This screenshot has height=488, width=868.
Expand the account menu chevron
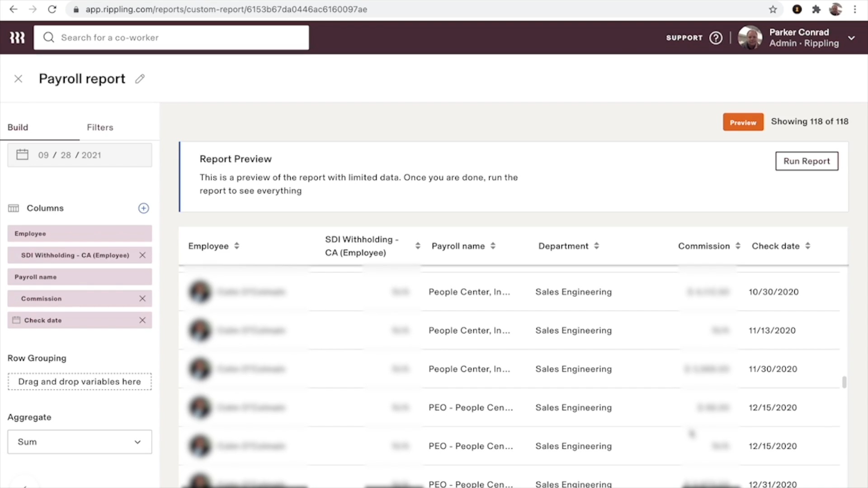[851, 38]
